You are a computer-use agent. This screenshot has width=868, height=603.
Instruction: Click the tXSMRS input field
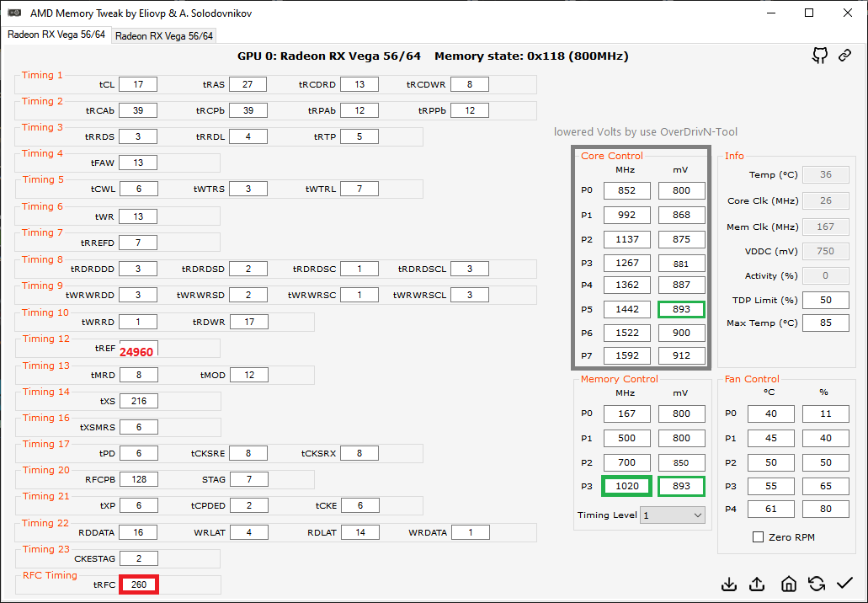pyautogui.click(x=138, y=427)
